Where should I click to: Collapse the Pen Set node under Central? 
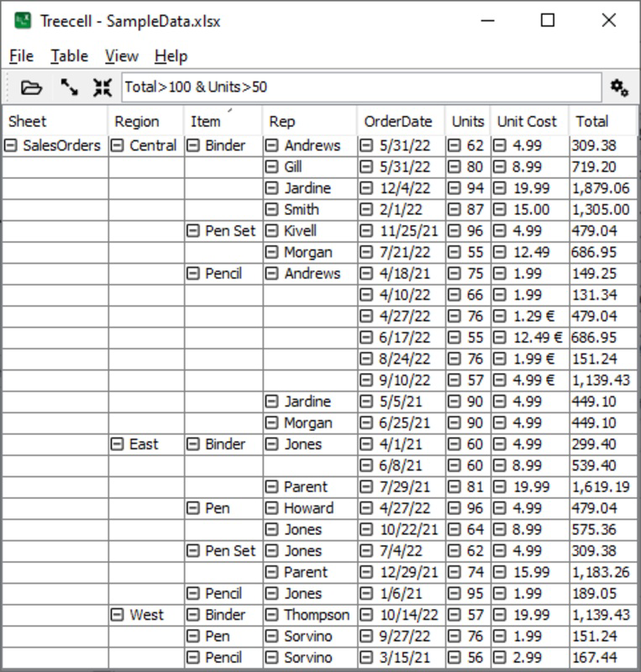tap(193, 231)
